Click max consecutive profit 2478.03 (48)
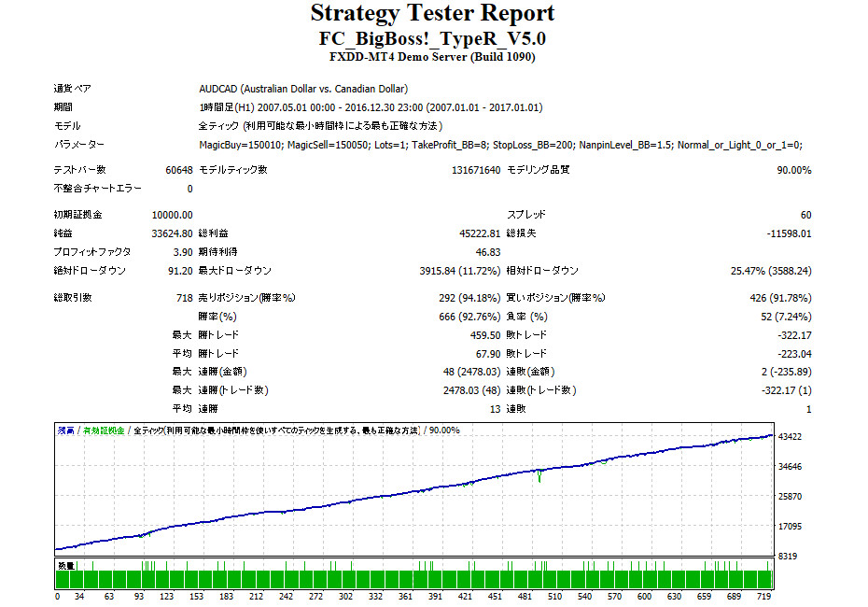 471,390
